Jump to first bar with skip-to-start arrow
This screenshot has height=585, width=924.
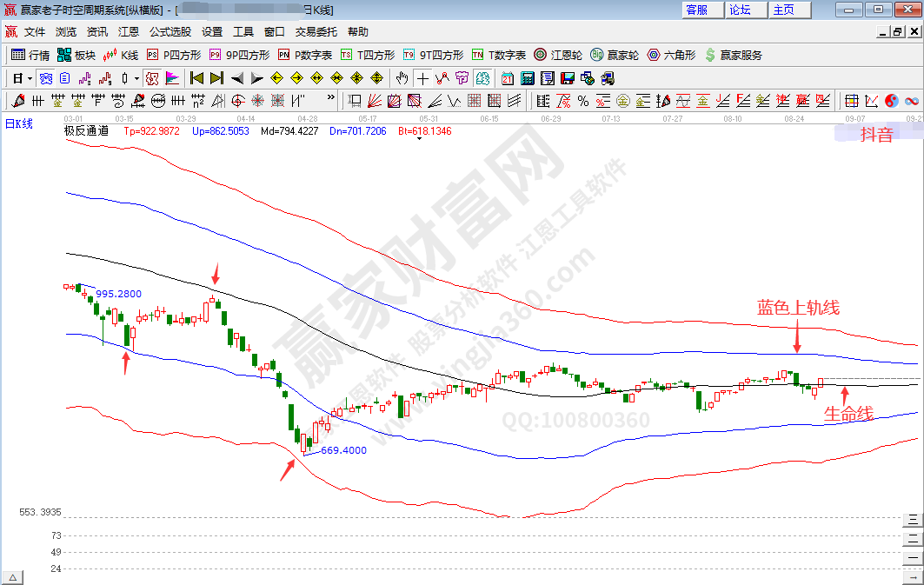click(196, 77)
